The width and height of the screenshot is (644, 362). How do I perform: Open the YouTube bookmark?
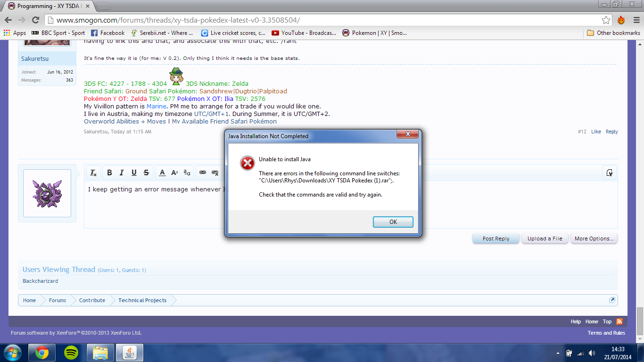[304, 33]
